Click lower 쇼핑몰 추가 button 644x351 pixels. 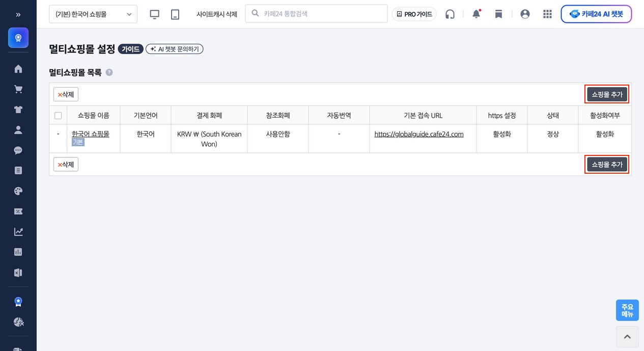click(607, 165)
